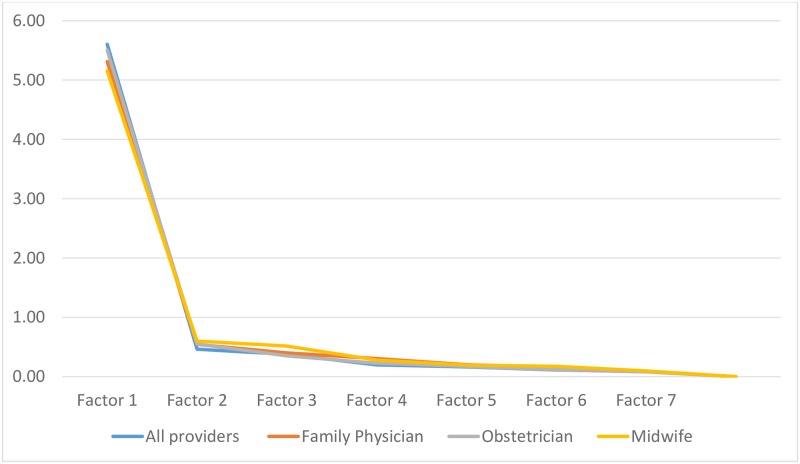800x464 pixels.
Task: Click the Obstetrician legend label
Action: pyautogui.click(x=527, y=436)
